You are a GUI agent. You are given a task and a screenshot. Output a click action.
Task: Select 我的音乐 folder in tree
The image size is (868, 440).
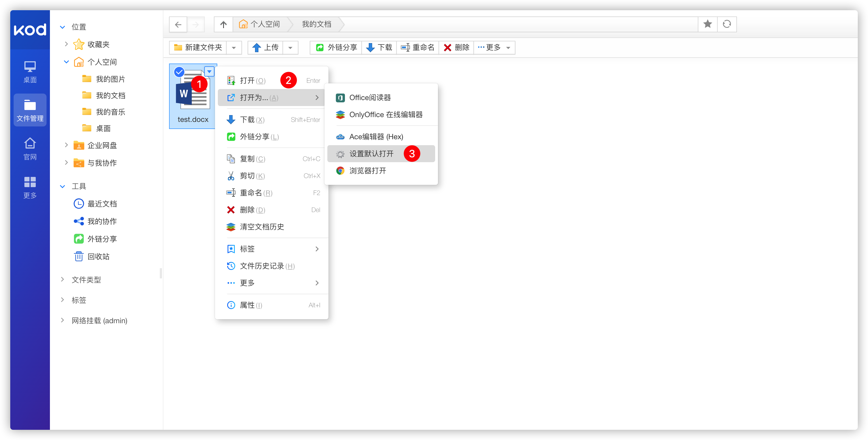[110, 112]
